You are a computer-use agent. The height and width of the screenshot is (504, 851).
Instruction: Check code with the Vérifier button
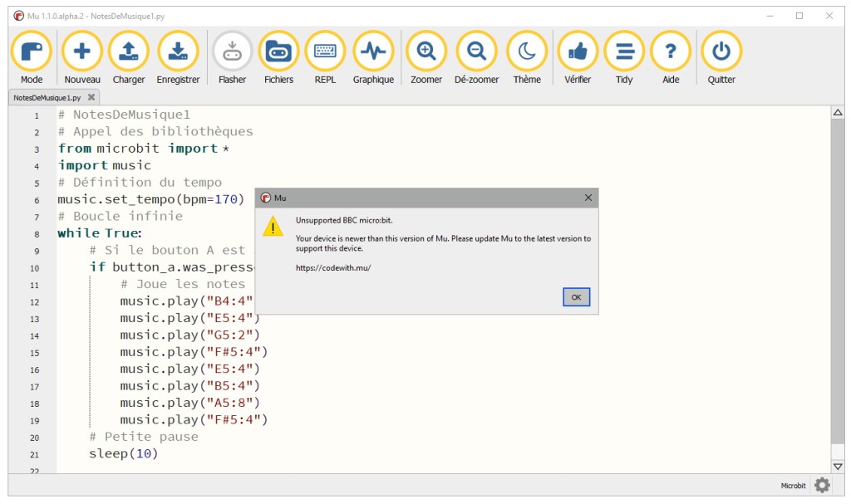click(x=578, y=52)
